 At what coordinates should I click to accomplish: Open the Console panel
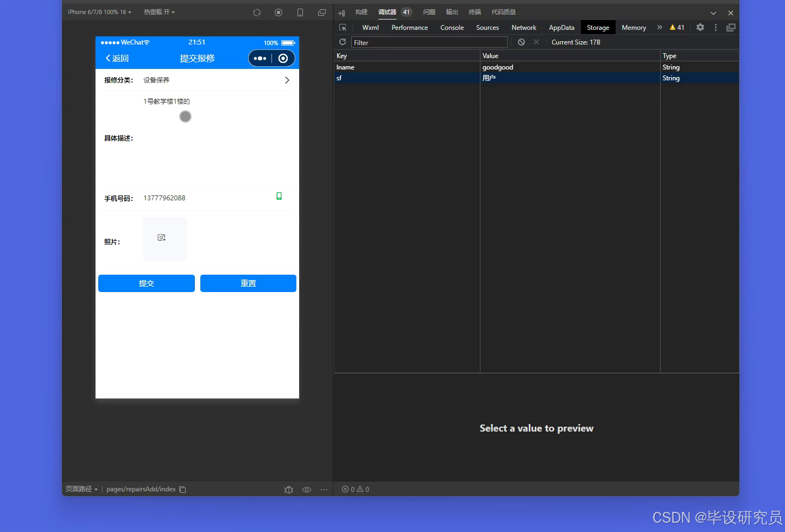coord(452,27)
